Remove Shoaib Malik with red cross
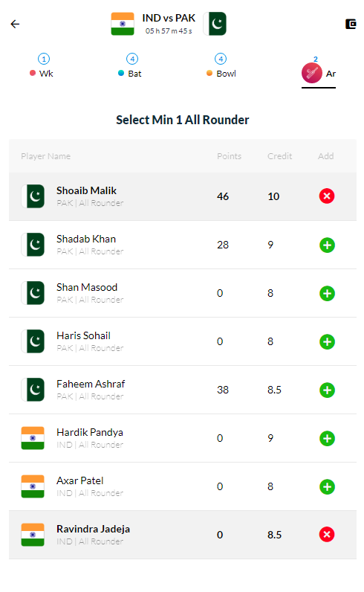This screenshot has width=364, height=592. pyautogui.click(x=327, y=196)
